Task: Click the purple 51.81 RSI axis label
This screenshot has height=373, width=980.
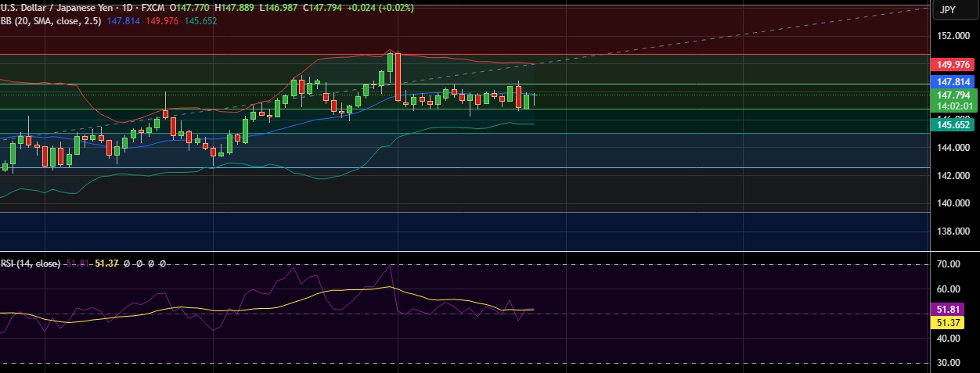Action: (x=949, y=309)
